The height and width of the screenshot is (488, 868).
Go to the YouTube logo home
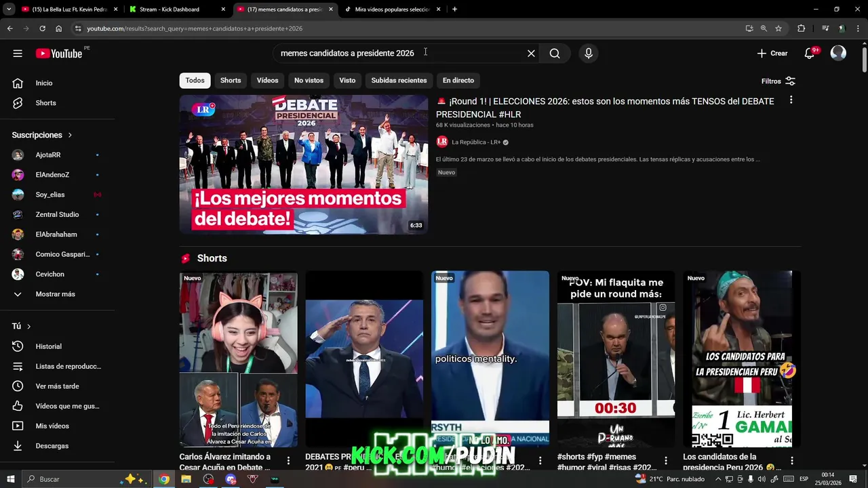click(59, 54)
